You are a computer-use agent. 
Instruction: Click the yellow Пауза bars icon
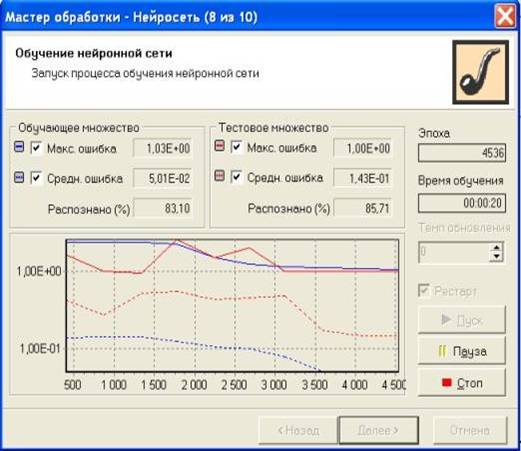[x=442, y=351]
